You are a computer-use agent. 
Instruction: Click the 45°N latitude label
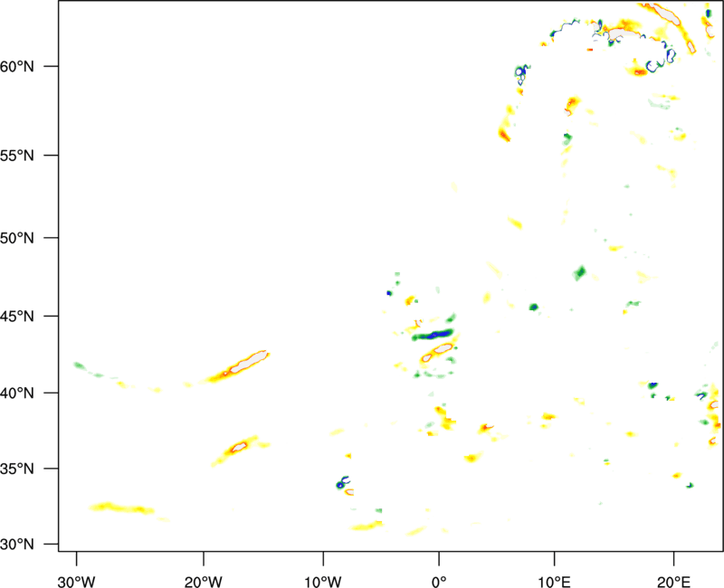17,316
